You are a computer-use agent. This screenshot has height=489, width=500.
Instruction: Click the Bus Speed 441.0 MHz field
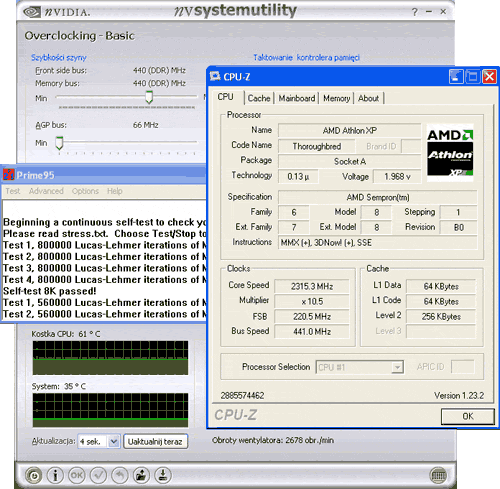tap(312, 331)
